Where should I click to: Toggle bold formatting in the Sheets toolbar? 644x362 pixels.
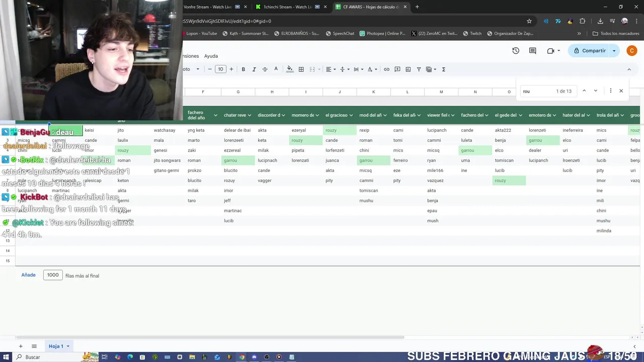244,69
